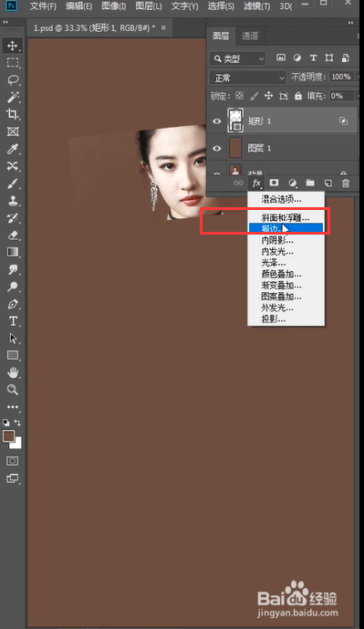Select the Rectangle shape tool
Image resolution: width=364 pixels, height=629 pixels.
[x=13, y=355]
